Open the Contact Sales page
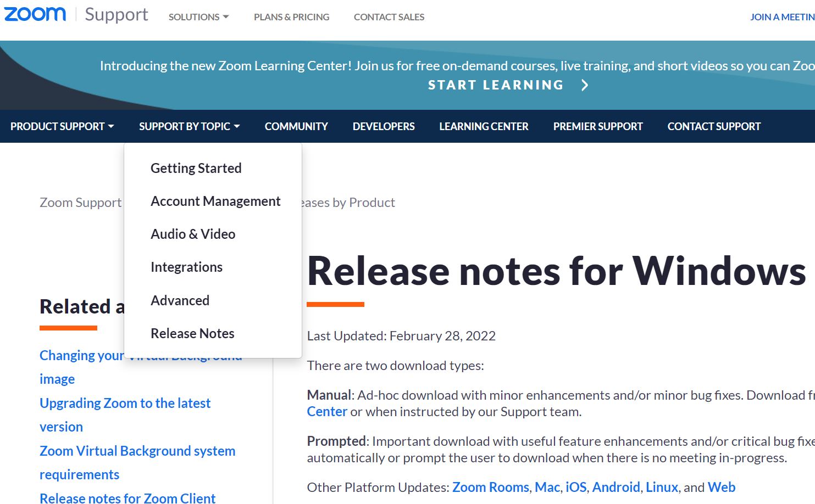This screenshot has height=504, width=815. pos(389,17)
